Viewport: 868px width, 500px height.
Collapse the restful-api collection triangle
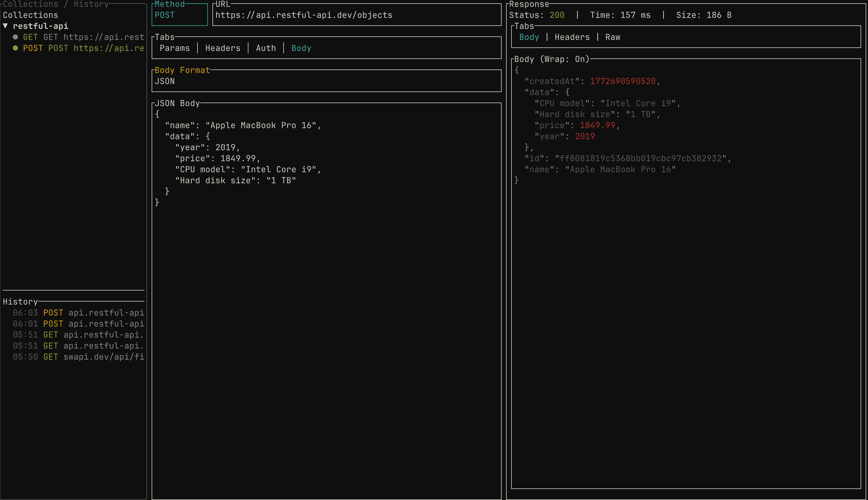pyautogui.click(x=5, y=26)
